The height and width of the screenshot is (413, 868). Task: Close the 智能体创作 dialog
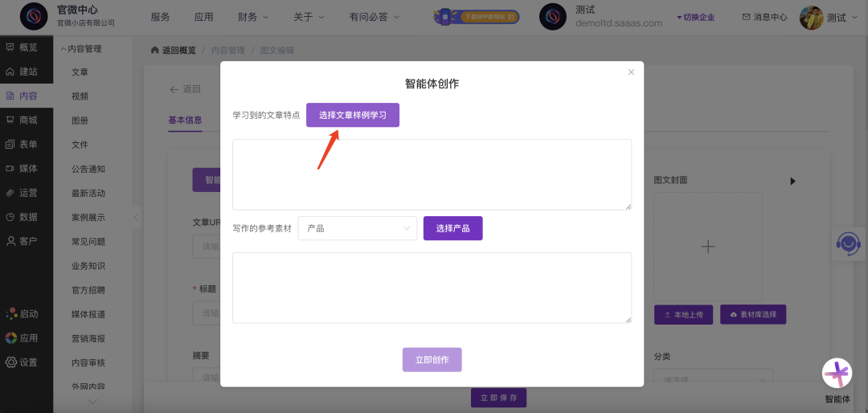pyautogui.click(x=631, y=72)
